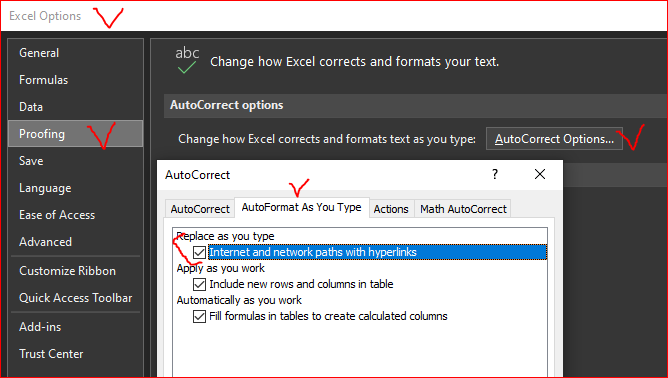668x378 pixels.
Task: Switch to the AutoCorrect tab
Action: coord(200,209)
